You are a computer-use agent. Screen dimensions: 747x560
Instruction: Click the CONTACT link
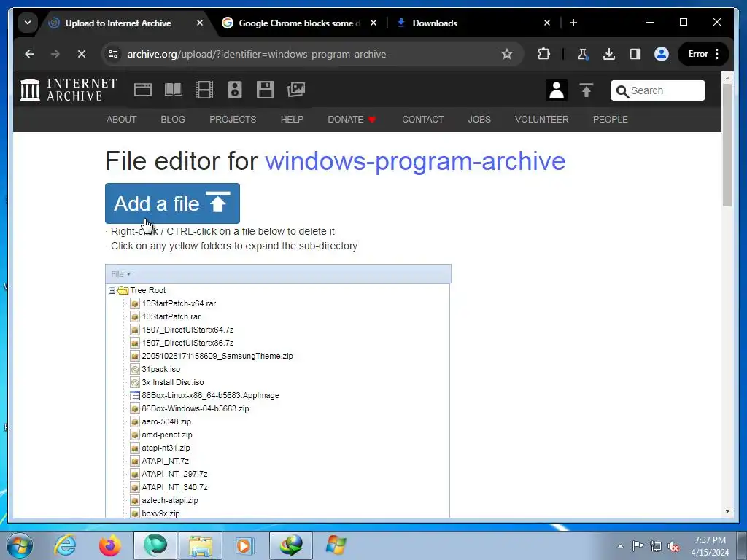coord(422,120)
